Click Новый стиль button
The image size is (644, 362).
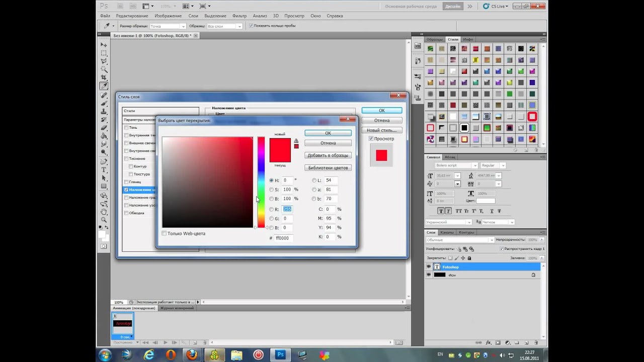pyautogui.click(x=381, y=130)
